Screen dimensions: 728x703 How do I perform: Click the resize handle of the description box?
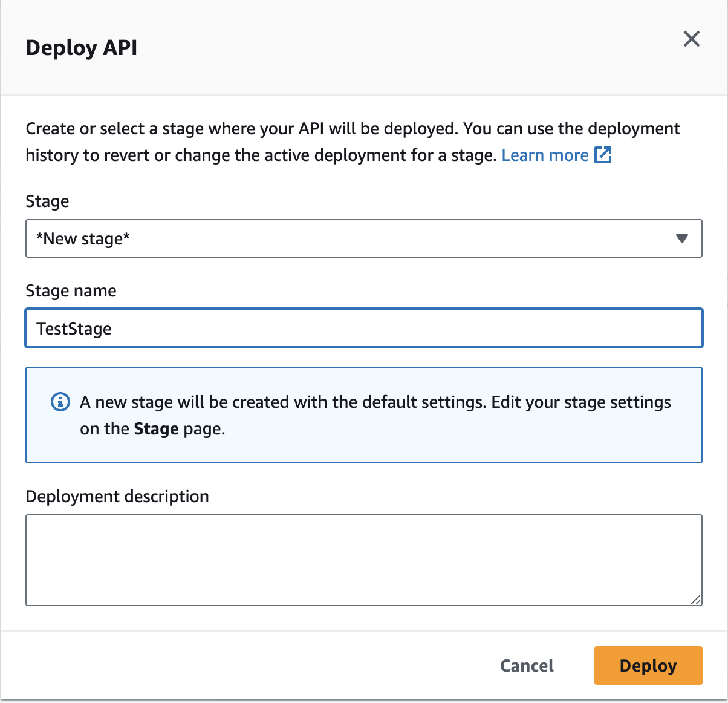[x=695, y=601]
